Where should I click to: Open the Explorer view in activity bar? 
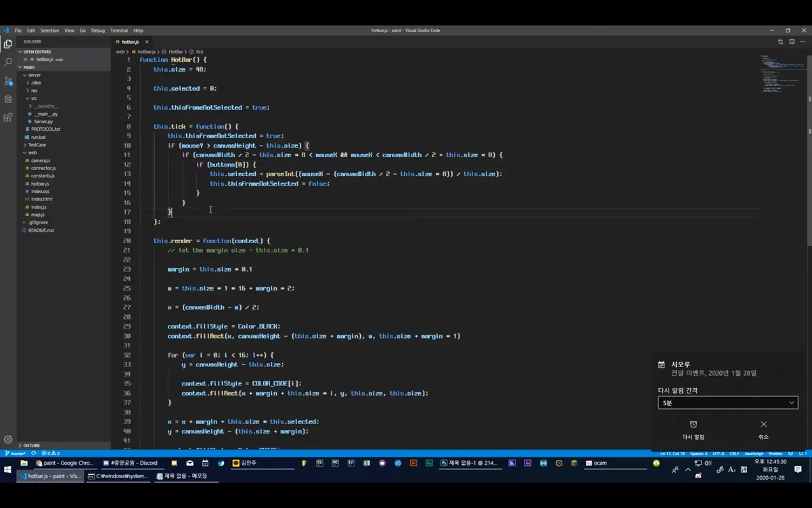(8, 44)
